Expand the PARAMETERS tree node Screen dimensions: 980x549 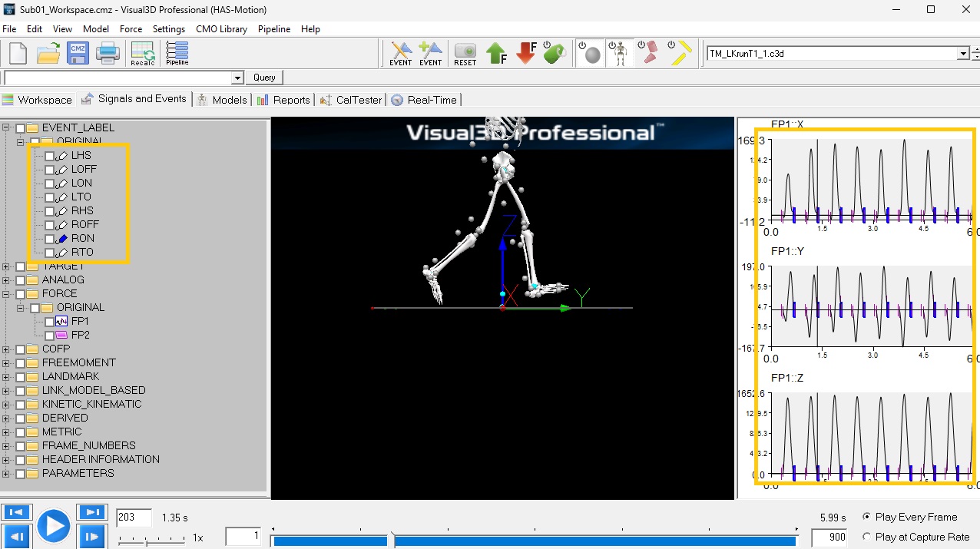pos(7,474)
